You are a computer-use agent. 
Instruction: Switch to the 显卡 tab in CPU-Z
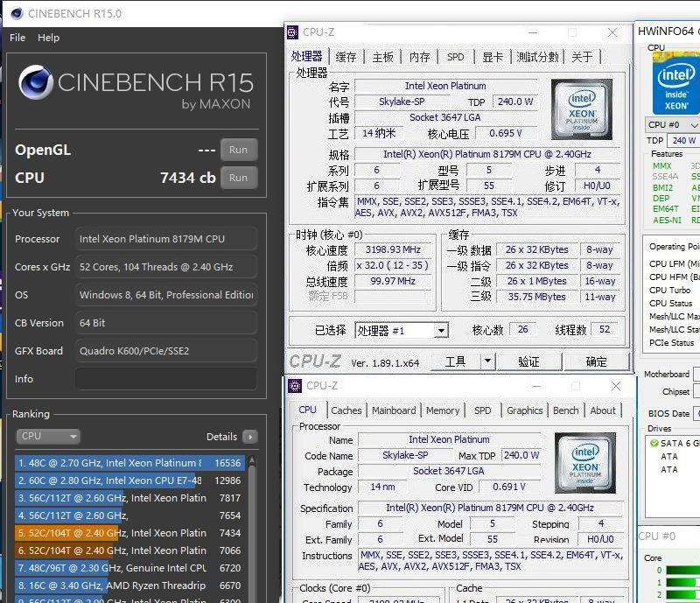tap(493, 57)
